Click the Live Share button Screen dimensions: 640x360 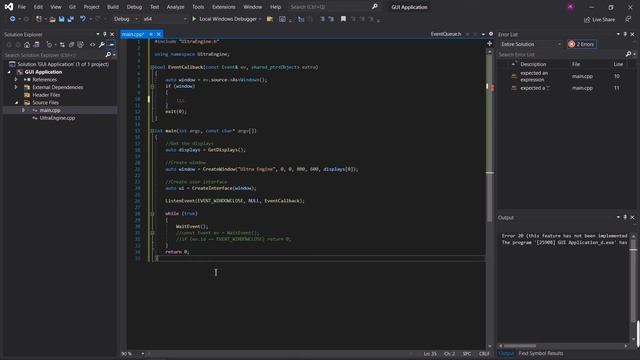[x=599, y=20]
